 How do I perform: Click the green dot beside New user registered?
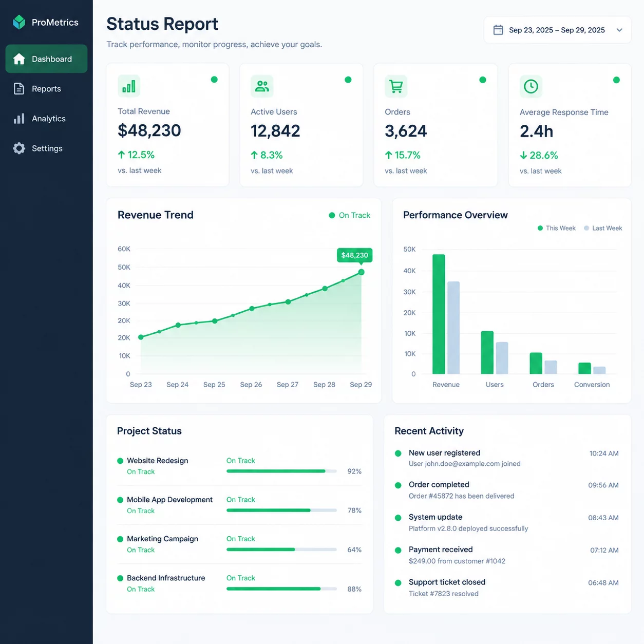[x=398, y=453]
